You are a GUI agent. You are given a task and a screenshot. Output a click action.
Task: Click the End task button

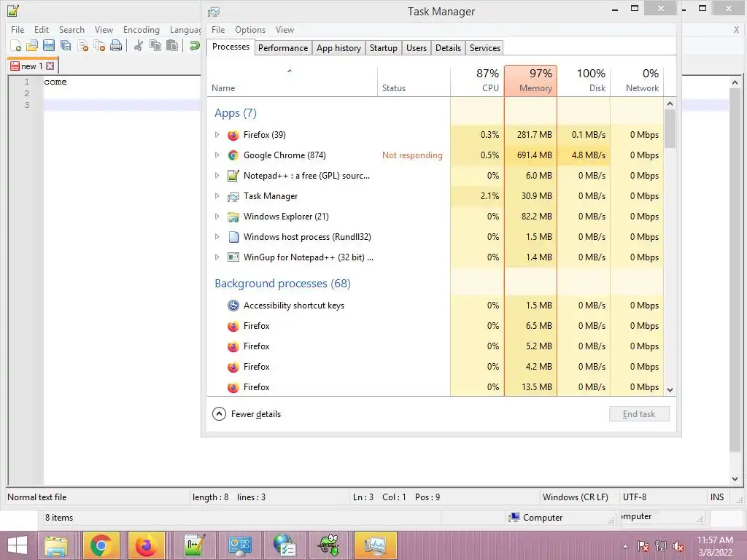[x=639, y=414]
